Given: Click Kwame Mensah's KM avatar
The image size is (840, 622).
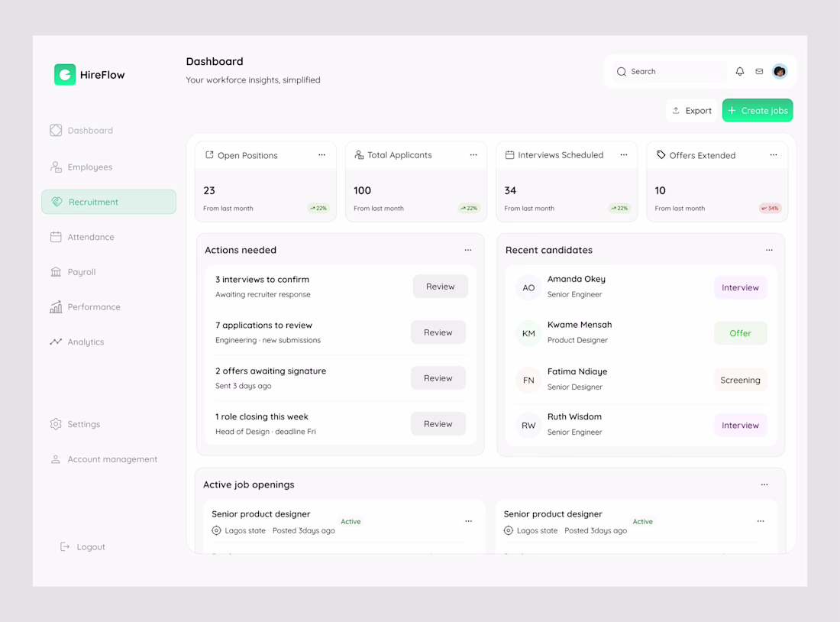Looking at the screenshot, I should pos(528,333).
